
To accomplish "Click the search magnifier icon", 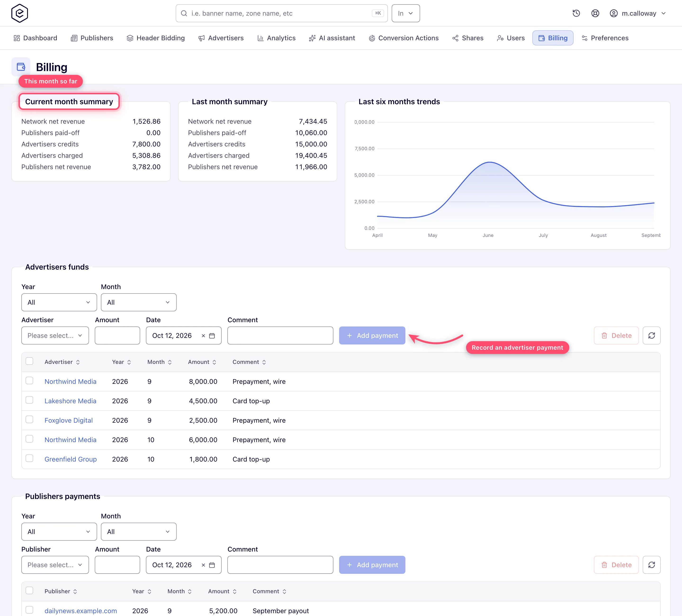I will point(184,13).
